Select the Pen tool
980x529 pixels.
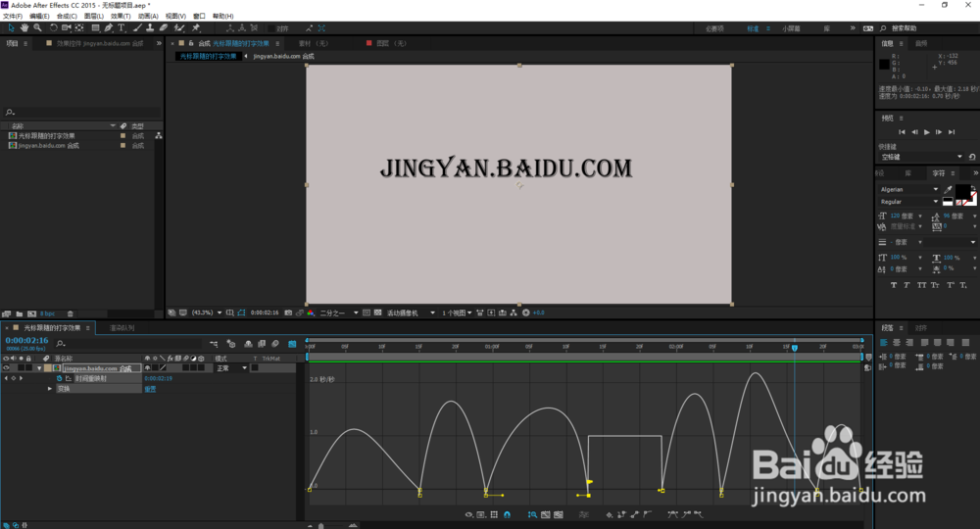point(109,28)
